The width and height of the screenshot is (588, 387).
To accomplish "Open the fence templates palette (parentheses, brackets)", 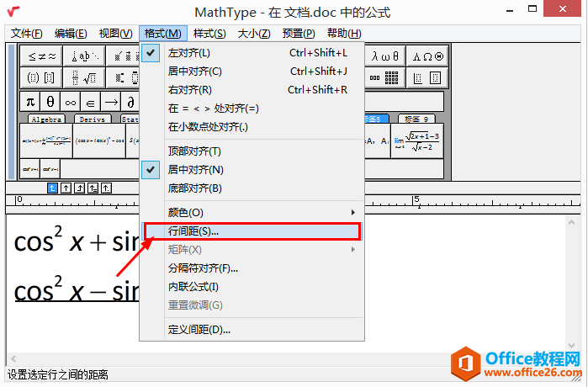I will pos(41,77).
